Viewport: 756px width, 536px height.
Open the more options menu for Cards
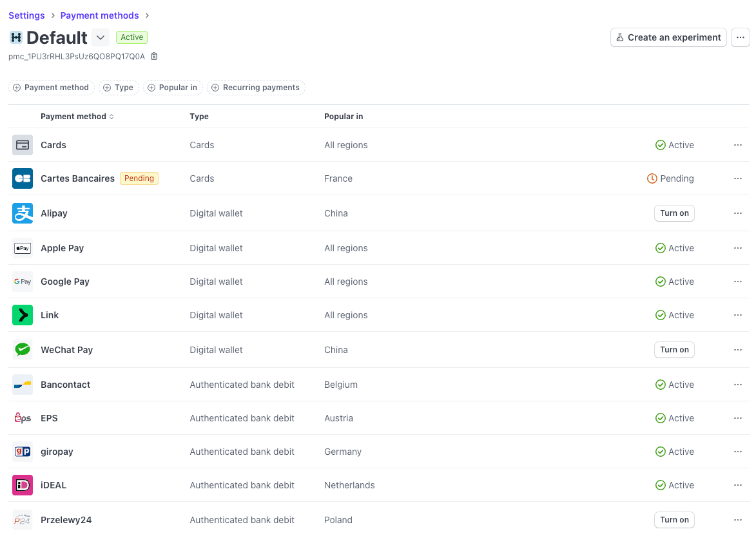pos(738,145)
